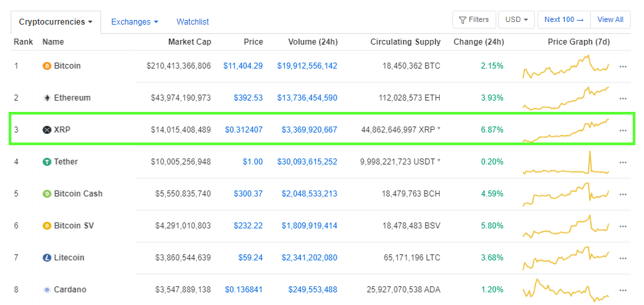
Task: Click Ethereum volume $13,736,454,590
Action: tap(307, 98)
